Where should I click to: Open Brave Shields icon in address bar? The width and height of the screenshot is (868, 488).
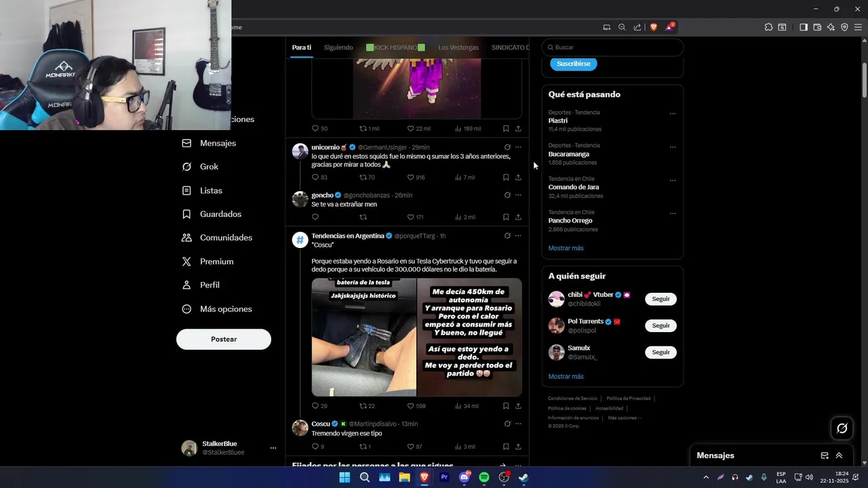(654, 27)
